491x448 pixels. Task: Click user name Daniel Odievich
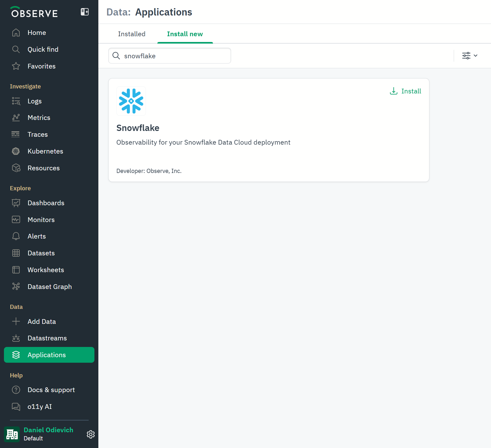coord(49,430)
